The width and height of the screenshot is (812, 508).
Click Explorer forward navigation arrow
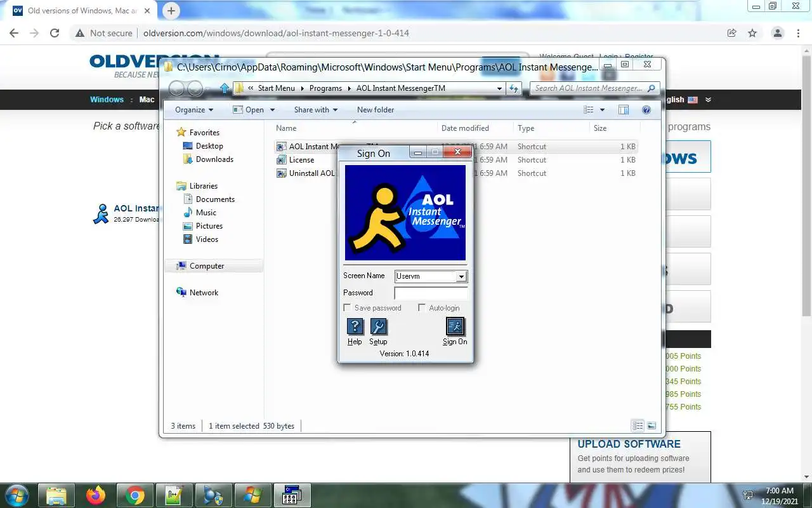(195, 88)
